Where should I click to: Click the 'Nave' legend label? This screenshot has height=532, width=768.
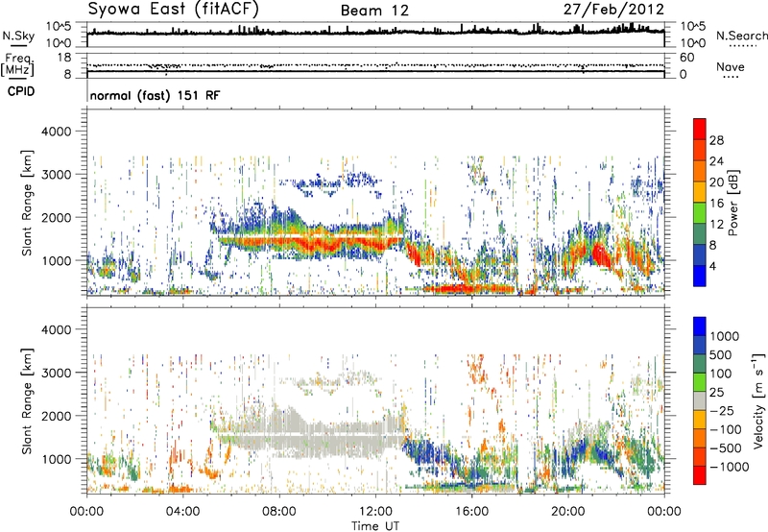click(x=731, y=67)
